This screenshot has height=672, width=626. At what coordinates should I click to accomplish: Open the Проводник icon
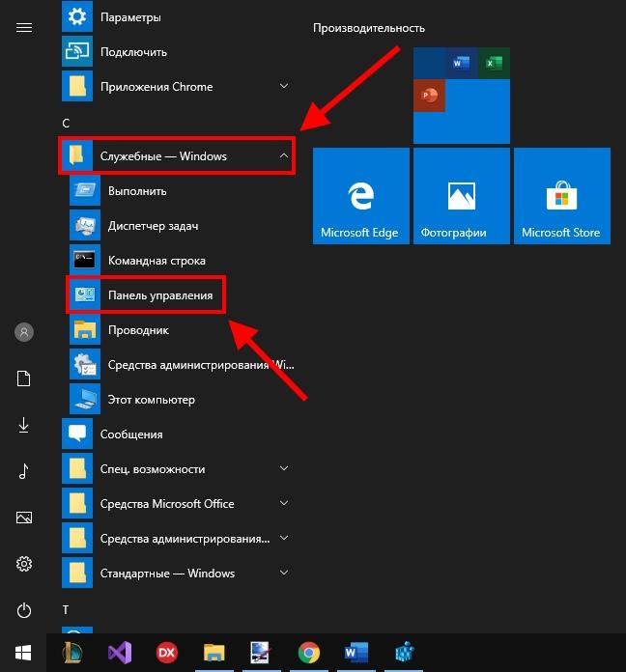click(85, 329)
